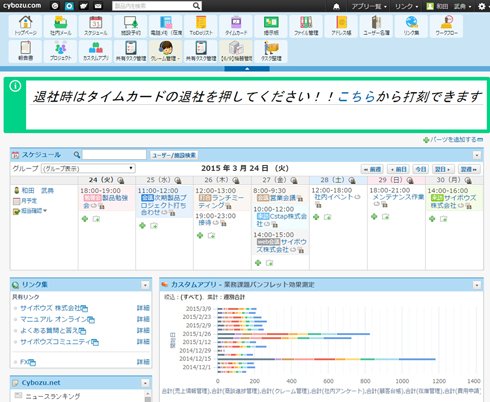
Task: Open the settings gear menu
Action: [x=482, y=6]
